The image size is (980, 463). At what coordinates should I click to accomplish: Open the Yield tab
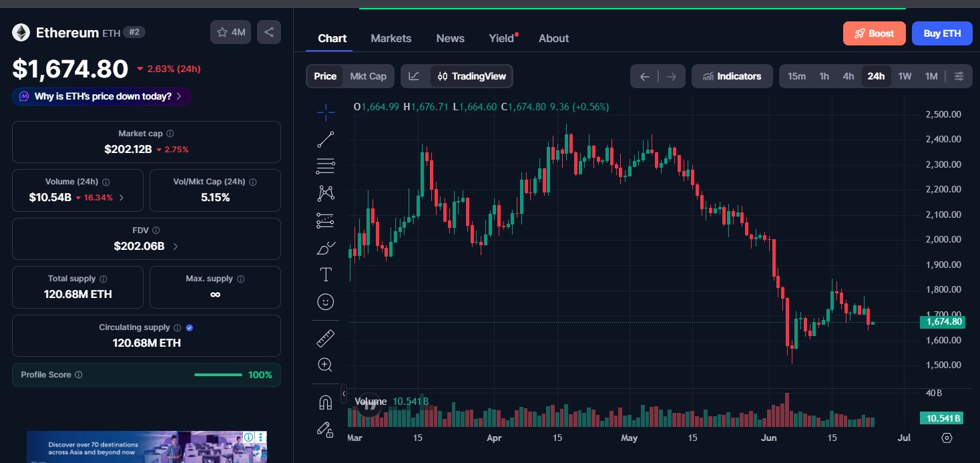click(503, 38)
